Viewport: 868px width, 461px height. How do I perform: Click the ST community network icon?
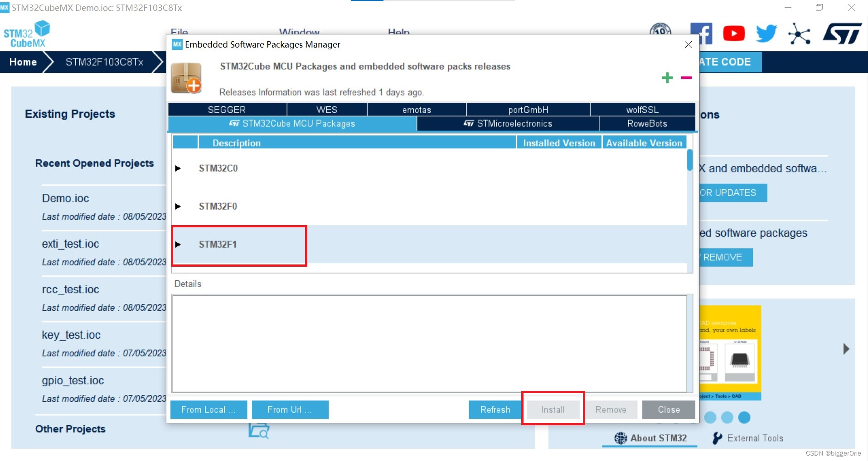click(799, 34)
